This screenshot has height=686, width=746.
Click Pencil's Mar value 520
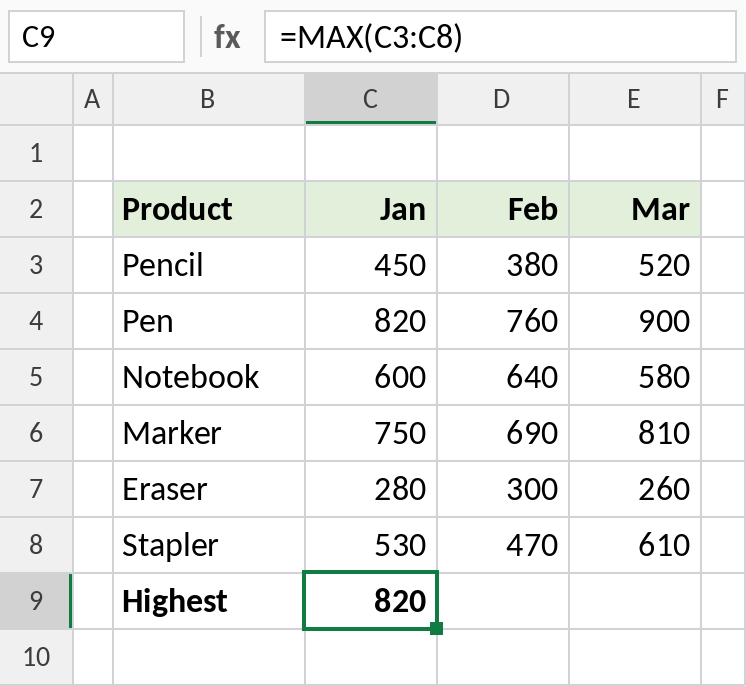[x=635, y=265]
